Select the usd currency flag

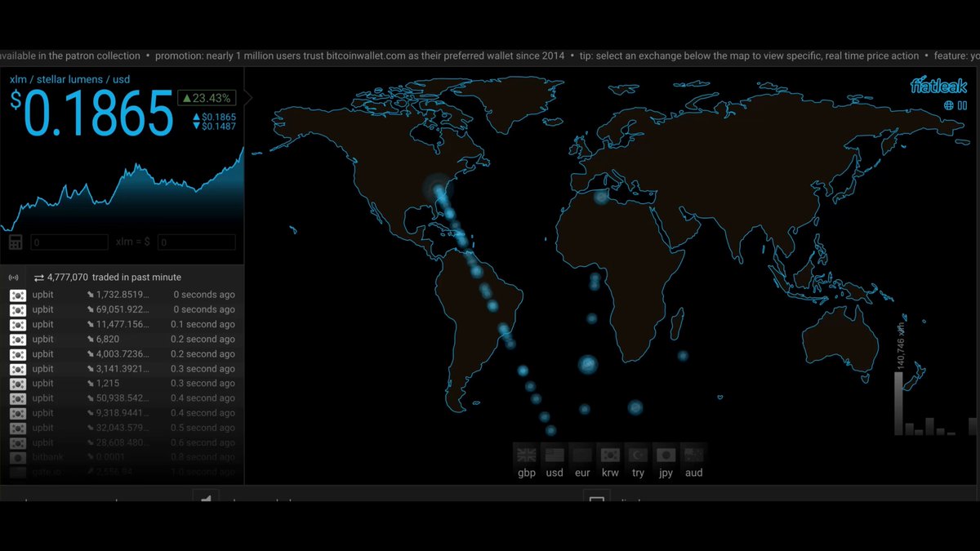point(555,455)
